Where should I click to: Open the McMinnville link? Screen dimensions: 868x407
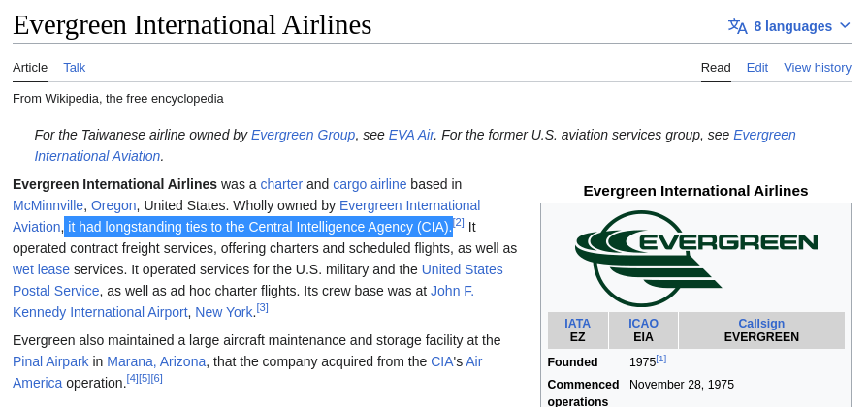coord(48,205)
